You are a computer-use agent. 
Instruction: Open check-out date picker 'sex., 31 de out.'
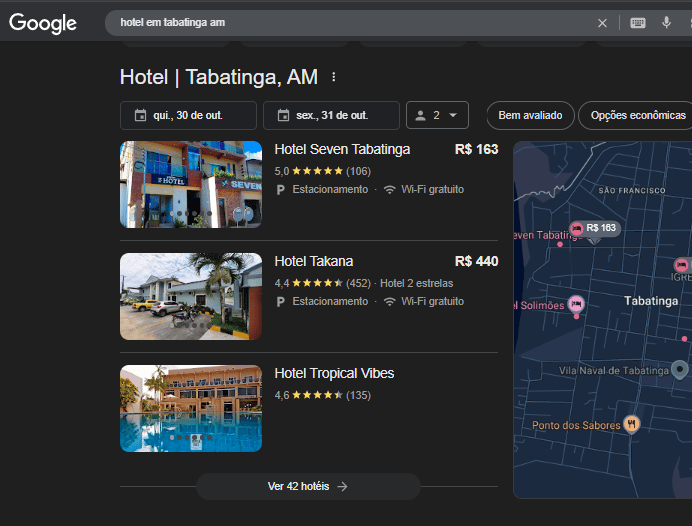point(331,116)
